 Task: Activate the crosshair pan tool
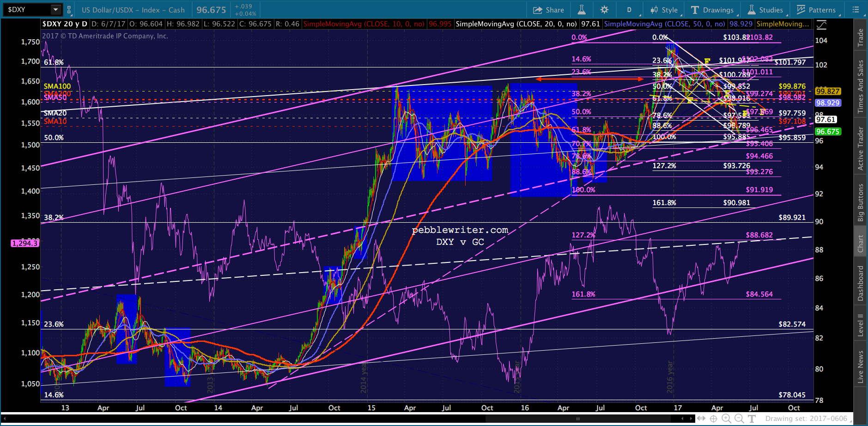click(x=714, y=419)
